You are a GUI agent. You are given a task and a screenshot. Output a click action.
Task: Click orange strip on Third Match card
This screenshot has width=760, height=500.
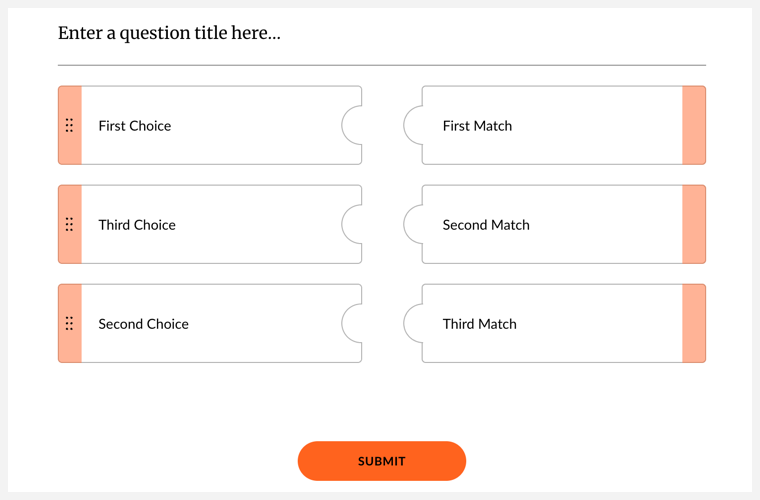point(694,324)
